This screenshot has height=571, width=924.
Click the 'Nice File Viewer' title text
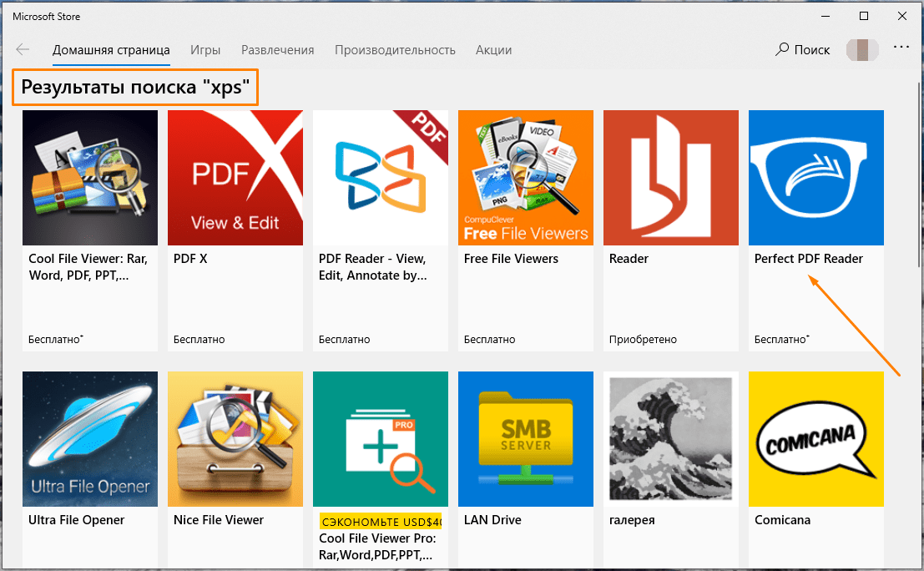[x=219, y=520]
